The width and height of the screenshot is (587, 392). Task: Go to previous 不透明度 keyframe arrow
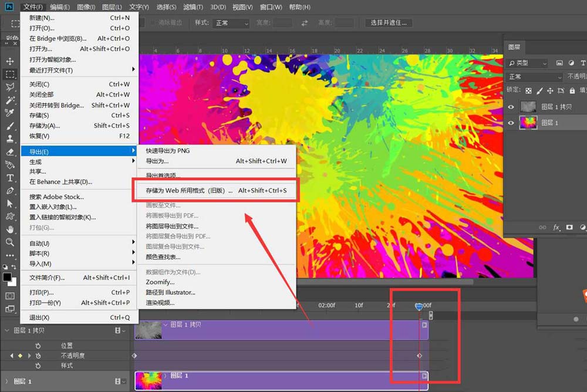[12, 356]
